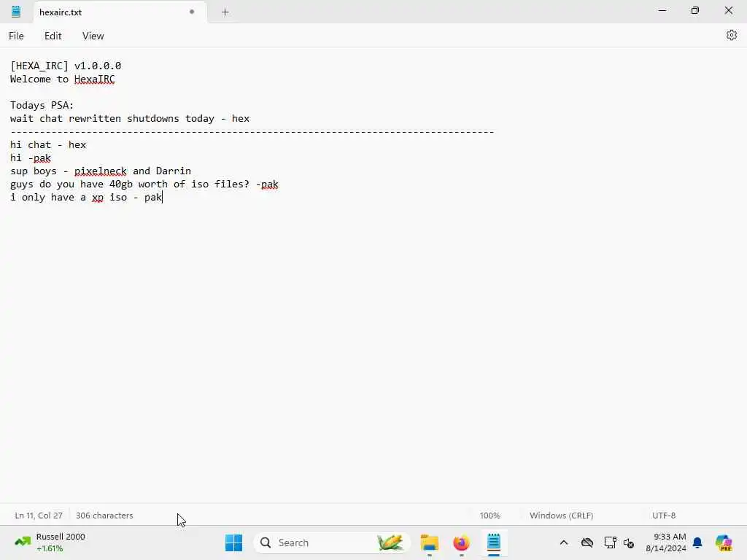Click the 306 characters status entry
747x560 pixels.
(104, 516)
